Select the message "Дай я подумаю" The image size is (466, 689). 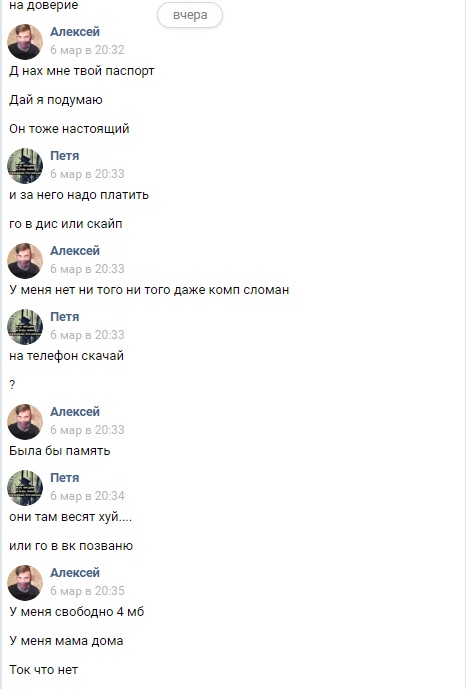coord(56,100)
